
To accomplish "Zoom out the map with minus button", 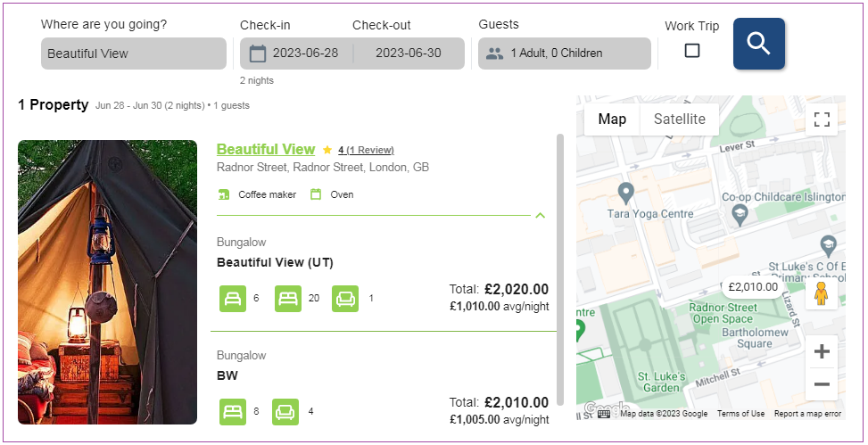I will [822, 384].
